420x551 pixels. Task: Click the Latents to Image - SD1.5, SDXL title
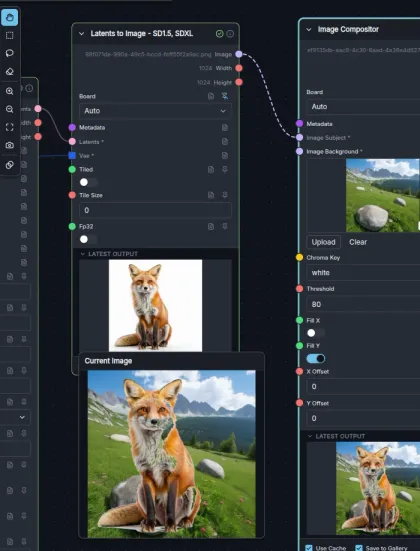142,34
